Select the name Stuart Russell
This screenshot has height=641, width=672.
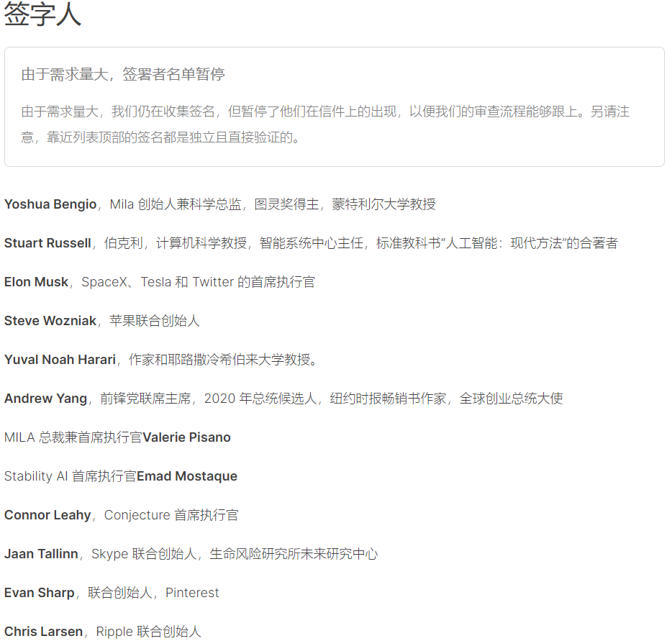point(47,243)
